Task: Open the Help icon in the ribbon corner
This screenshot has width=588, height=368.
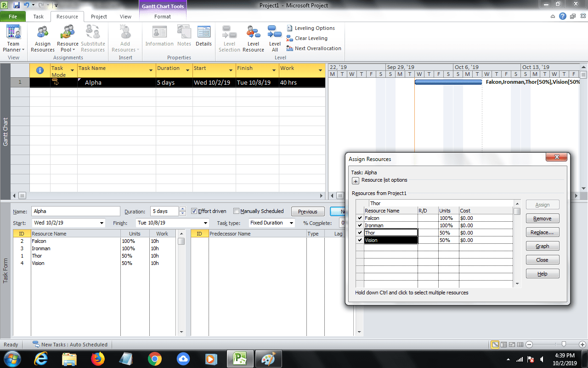Action: (562, 16)
